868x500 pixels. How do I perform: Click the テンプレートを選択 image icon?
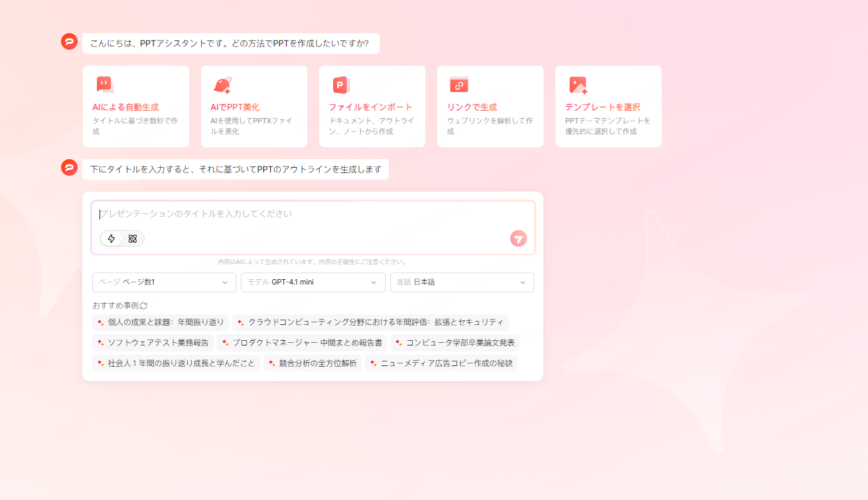577,85
